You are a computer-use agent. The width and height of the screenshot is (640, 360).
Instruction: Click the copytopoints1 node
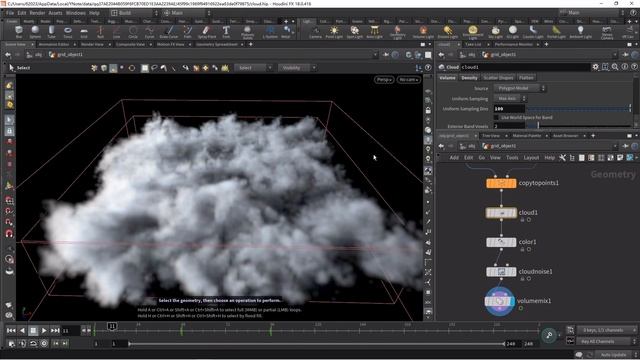501,183
